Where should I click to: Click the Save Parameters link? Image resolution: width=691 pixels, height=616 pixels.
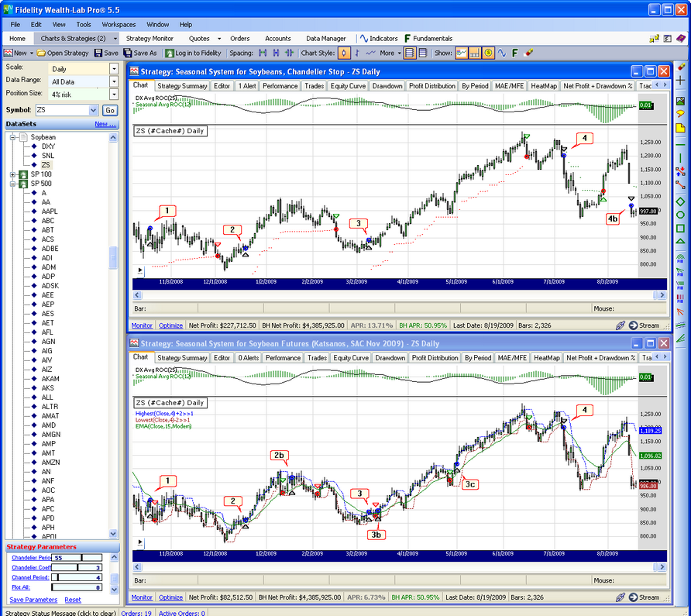click(x=33, y=600)
